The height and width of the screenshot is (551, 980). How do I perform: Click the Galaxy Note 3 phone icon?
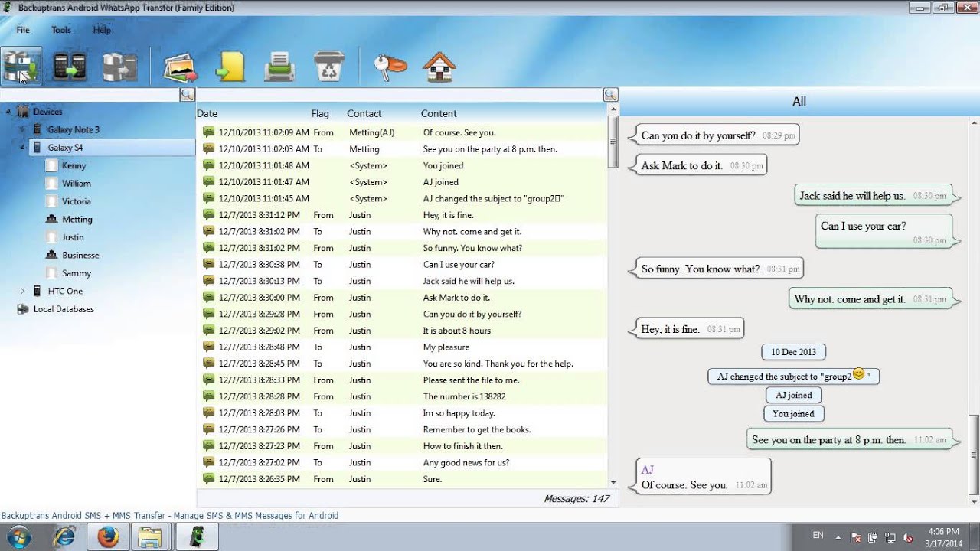(x=38, y=130)
